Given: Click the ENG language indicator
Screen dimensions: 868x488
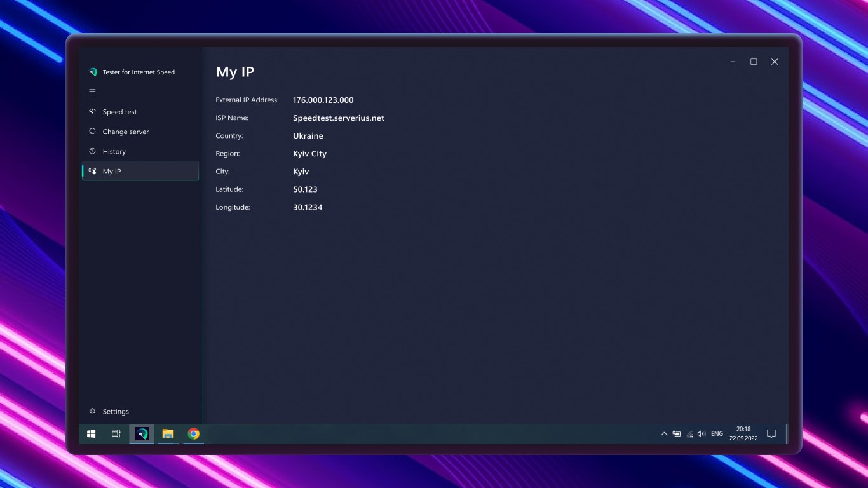Looking at the screenshot, I should coord(717,434).
